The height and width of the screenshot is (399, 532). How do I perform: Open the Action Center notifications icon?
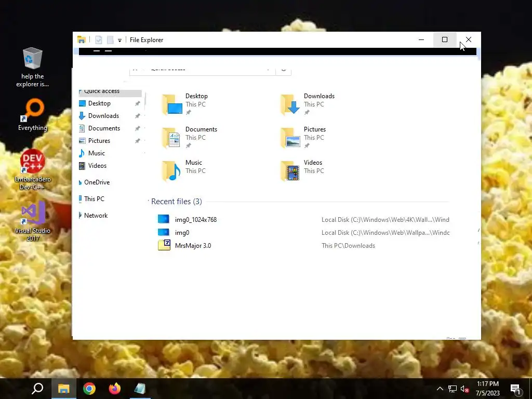point(516,389)
